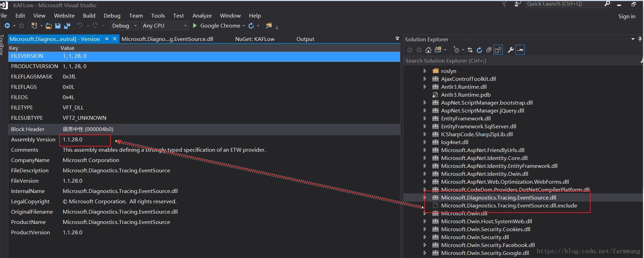Click Solution Explorer Home icon
This screenshot has width=644, height=258.
tap(428, 50)
